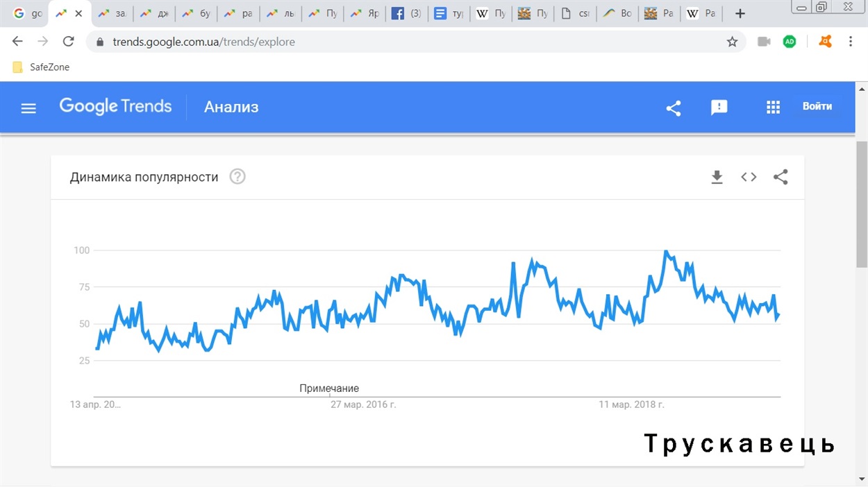This screenshot has height=487, width=868.
Task: Open the Chrome three-dot menu
Action: coord(851,42)
